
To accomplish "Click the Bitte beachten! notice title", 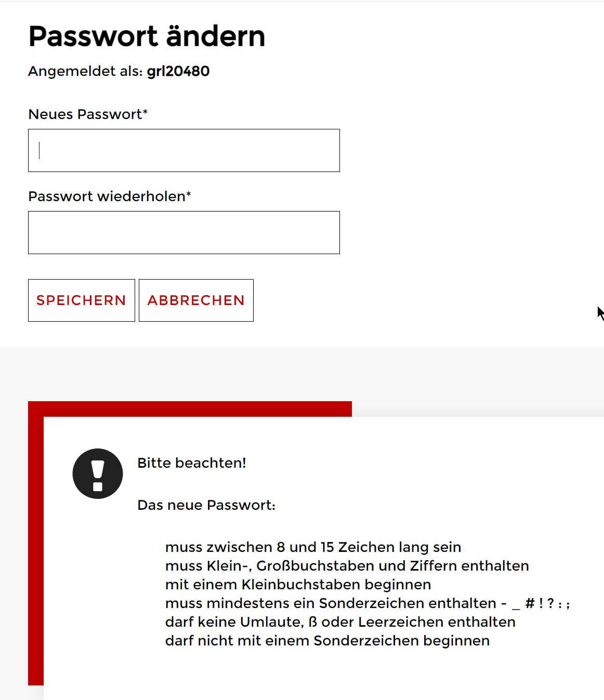I will (x=192, y=463).
